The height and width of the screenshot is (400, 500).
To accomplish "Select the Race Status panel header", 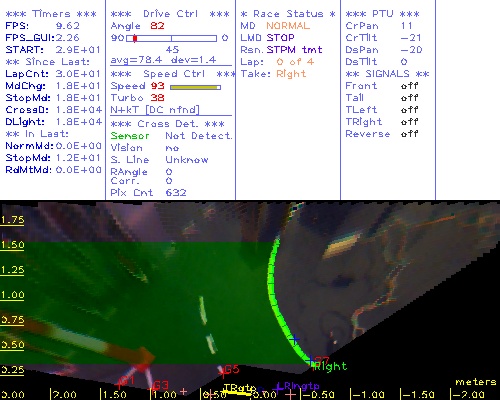I will 288,14.
